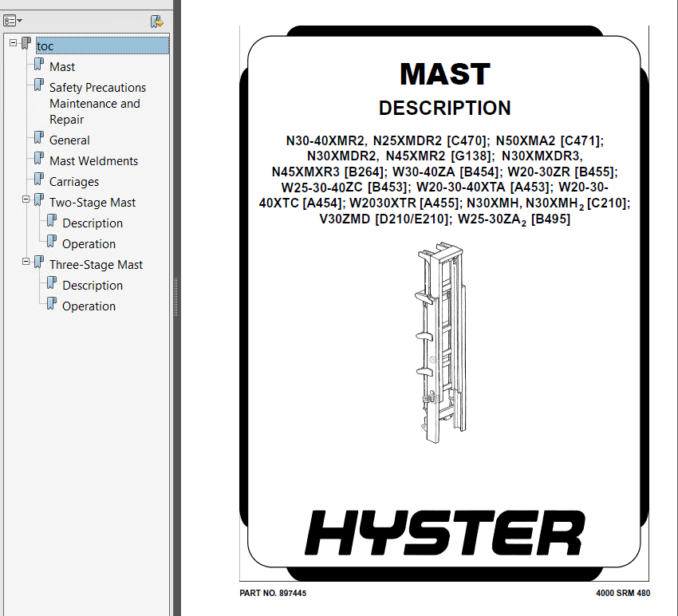
Task: Click the Two-Stage Mast Operation bookmark icon
Action: tap(52, 242)
